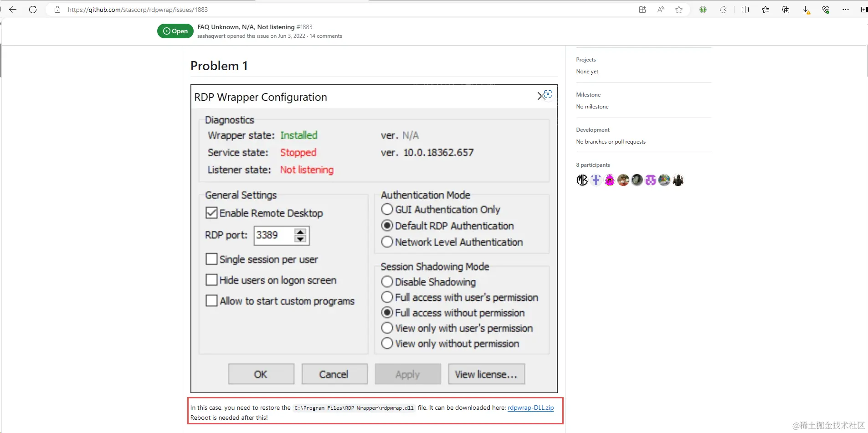Select Disable Shadowing radio
This screenshot has width=868, height=433.
(x=387, y=282)
